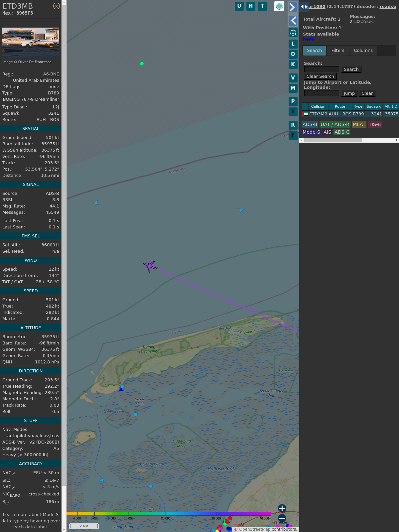Select the purple ETD3MB aircraft on map
Viewport: 399px width, 532px height.
[150, 266]
